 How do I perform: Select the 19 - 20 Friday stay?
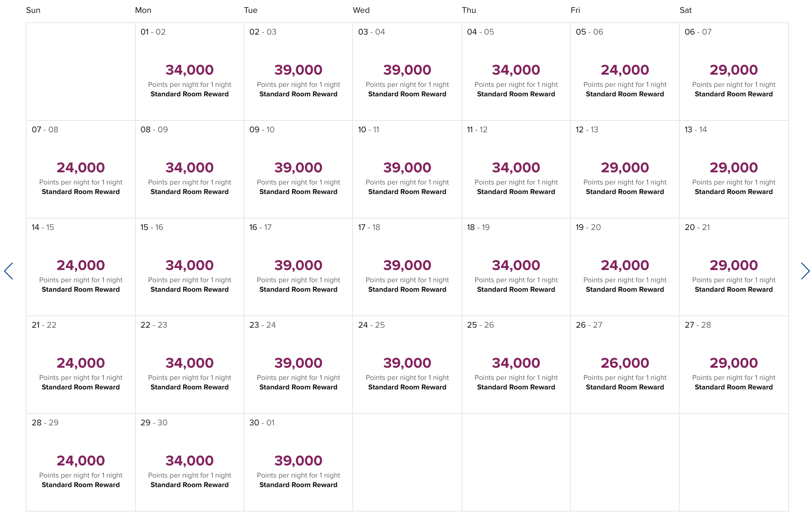tap(625, 267)
